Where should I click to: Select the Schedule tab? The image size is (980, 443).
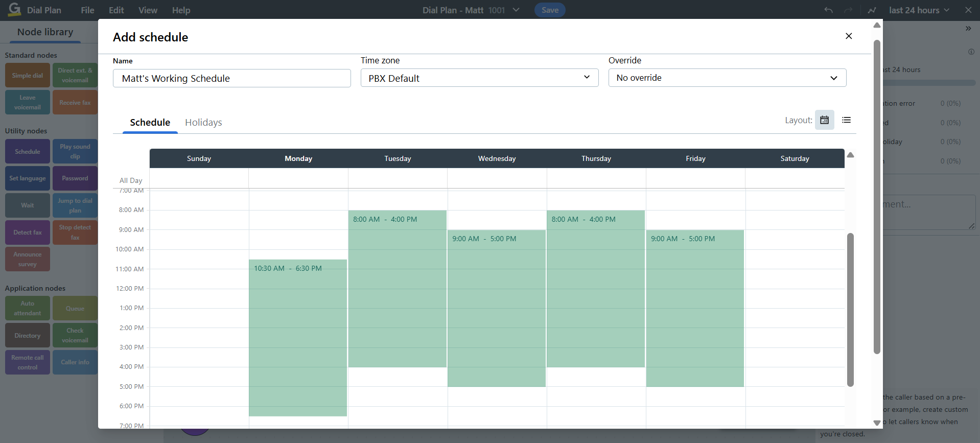pyautogui.click(x=150, y=122)
